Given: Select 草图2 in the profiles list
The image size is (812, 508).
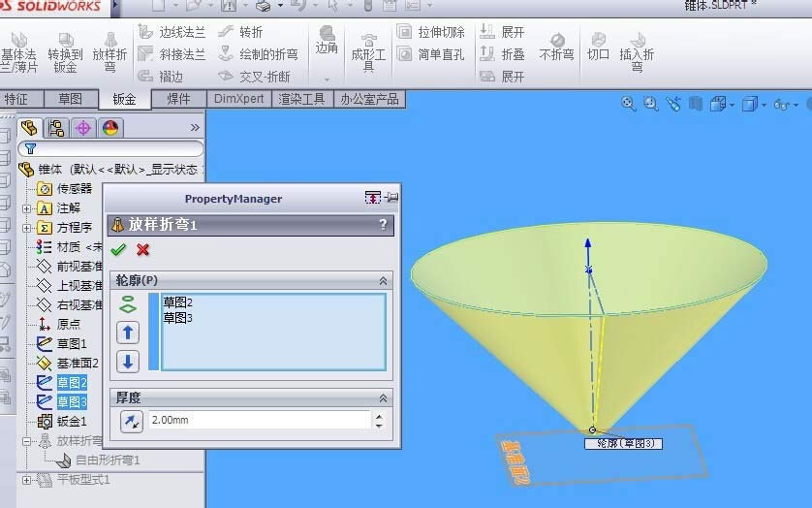Looking at the screenshot, I should point(177,302).
